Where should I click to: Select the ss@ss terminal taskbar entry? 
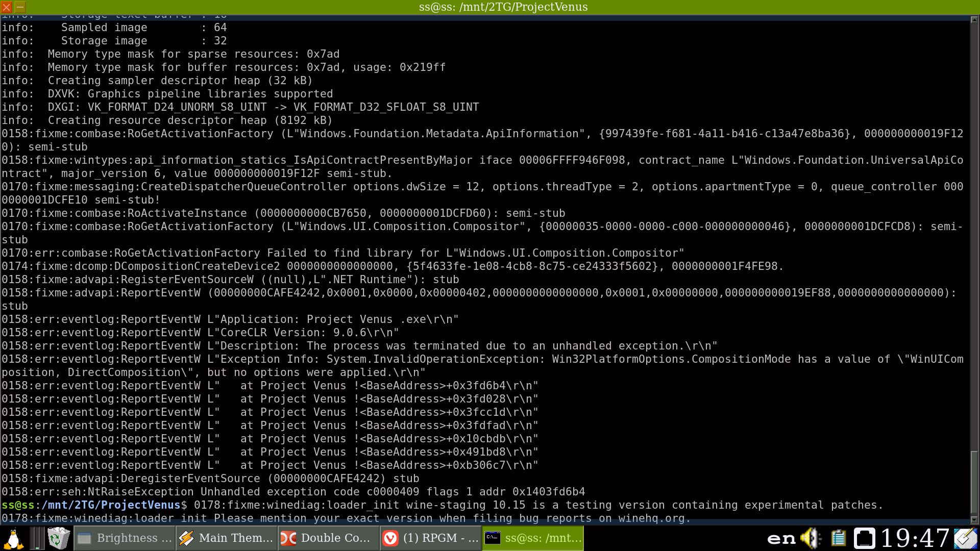tap(533, 538)
